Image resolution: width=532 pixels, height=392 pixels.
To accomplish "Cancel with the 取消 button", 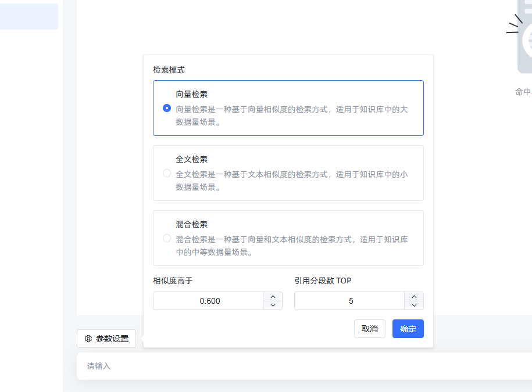I will [369, 329].
